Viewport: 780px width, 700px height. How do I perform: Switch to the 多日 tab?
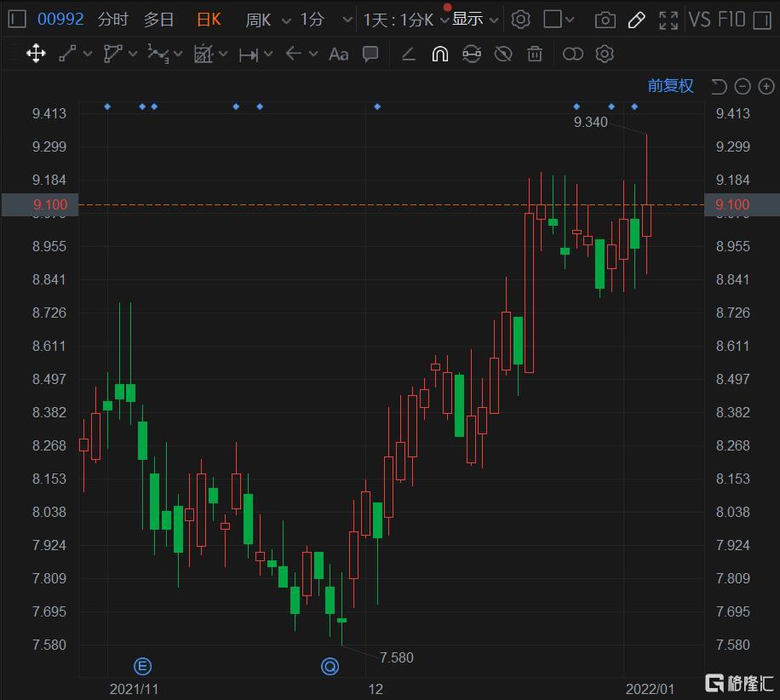point(158,20)
